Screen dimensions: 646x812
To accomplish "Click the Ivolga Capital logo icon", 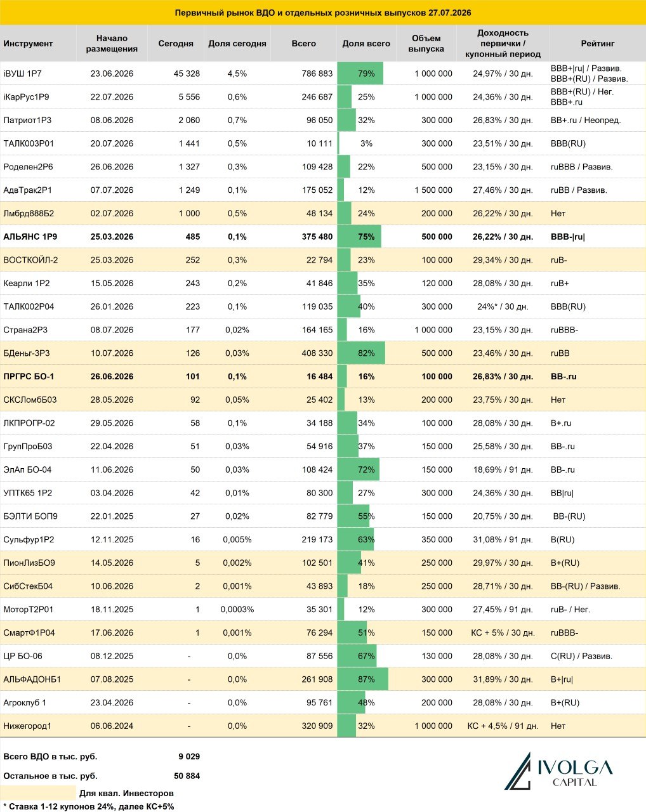I will 518,771.
